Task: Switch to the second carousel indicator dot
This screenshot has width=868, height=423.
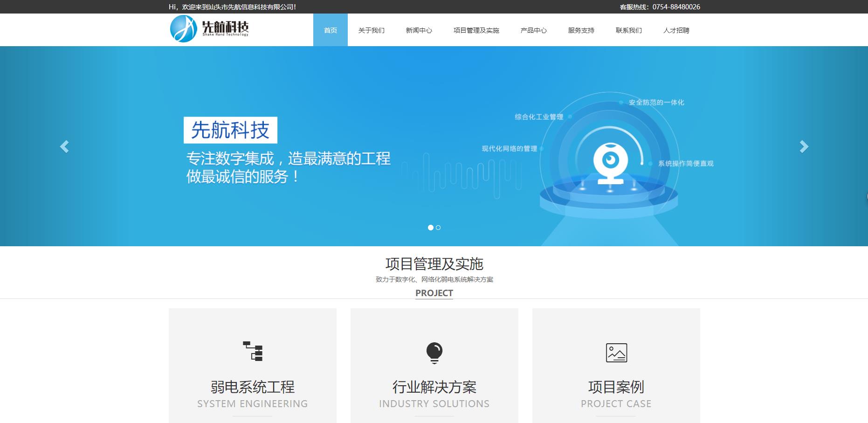Action: [x=438, y=228]
